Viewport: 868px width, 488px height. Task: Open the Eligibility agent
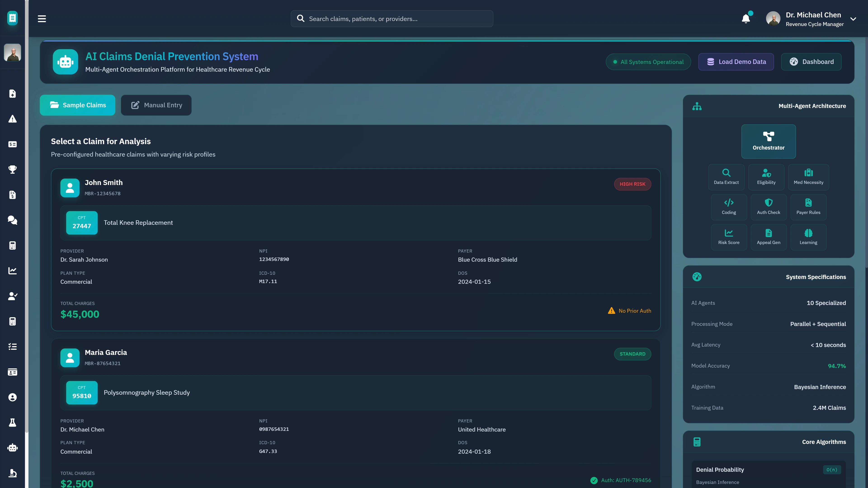click(x=766, y=177)
